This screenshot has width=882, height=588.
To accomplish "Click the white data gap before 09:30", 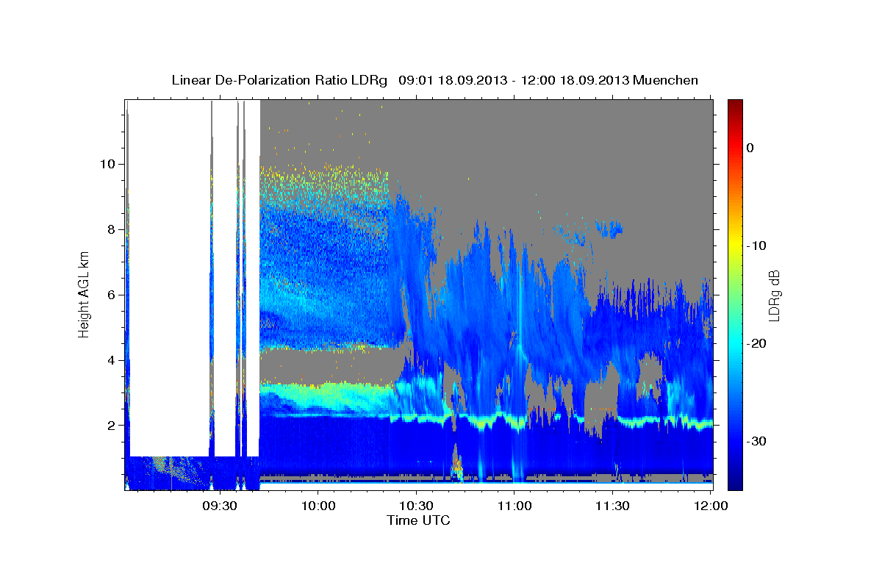I will (x=170, y=279).
